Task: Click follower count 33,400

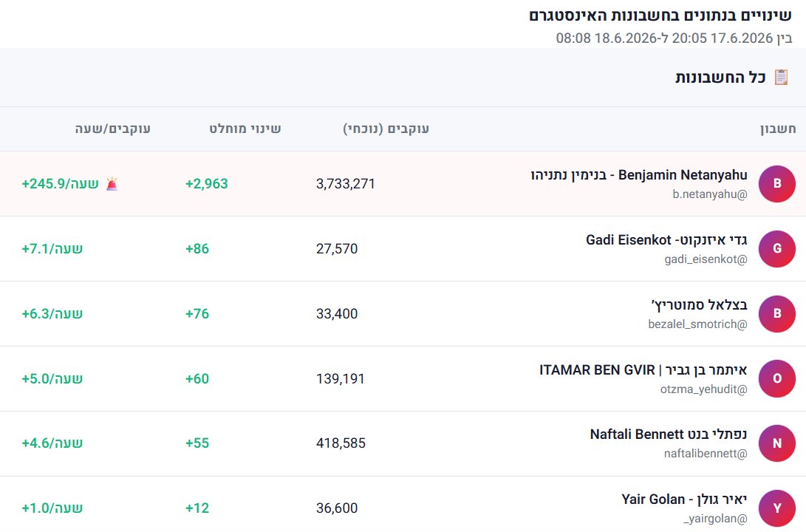Action: [337, 314]
